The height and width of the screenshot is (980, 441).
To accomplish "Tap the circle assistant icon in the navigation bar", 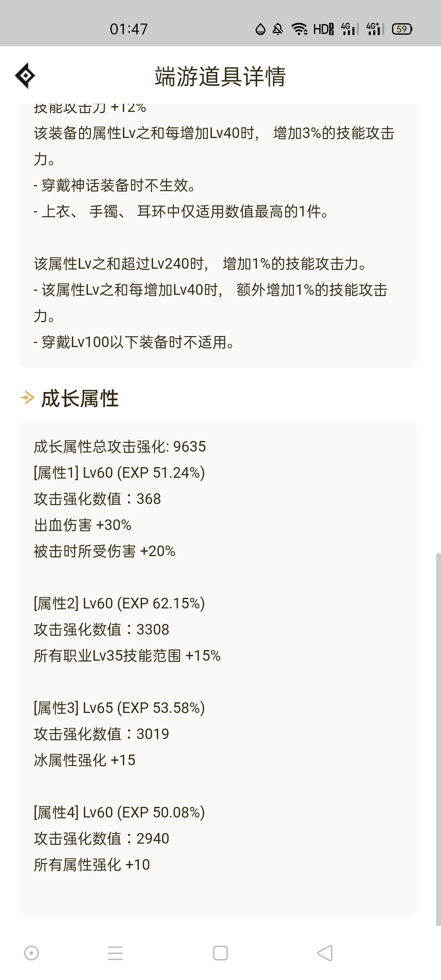I will point(31,953).
